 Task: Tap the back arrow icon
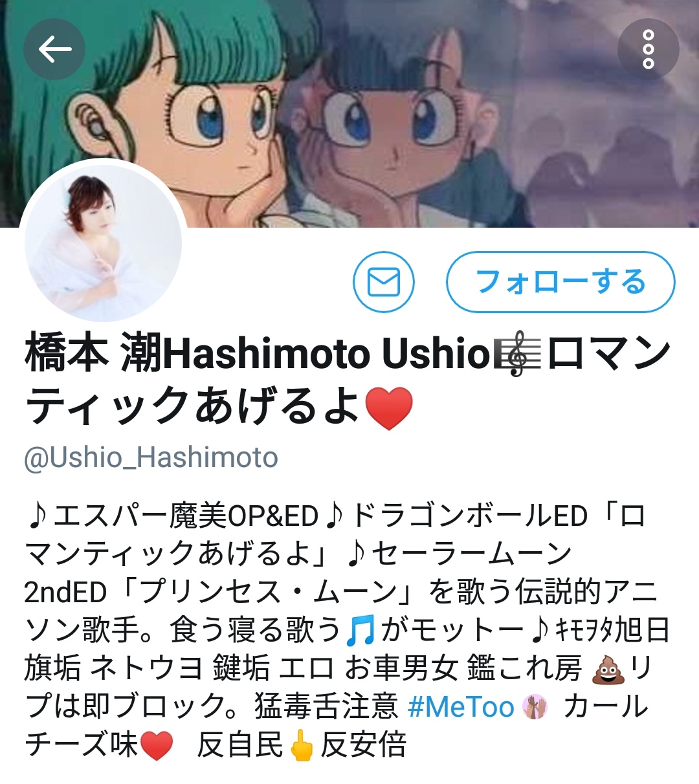click(x=54, y=50)
